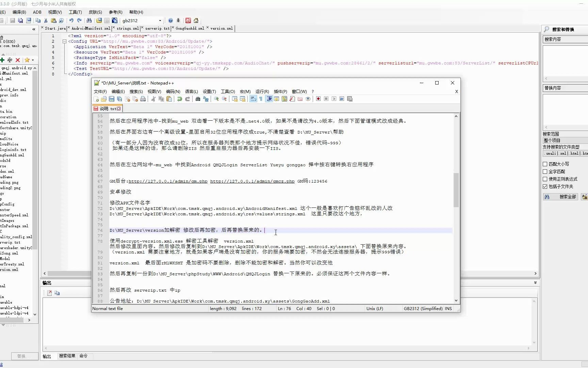Image resolution: width=588 pixels, height=368 pixels.
Task: Open the 整个项目 search scope dropdown
Action: [565, 140]
